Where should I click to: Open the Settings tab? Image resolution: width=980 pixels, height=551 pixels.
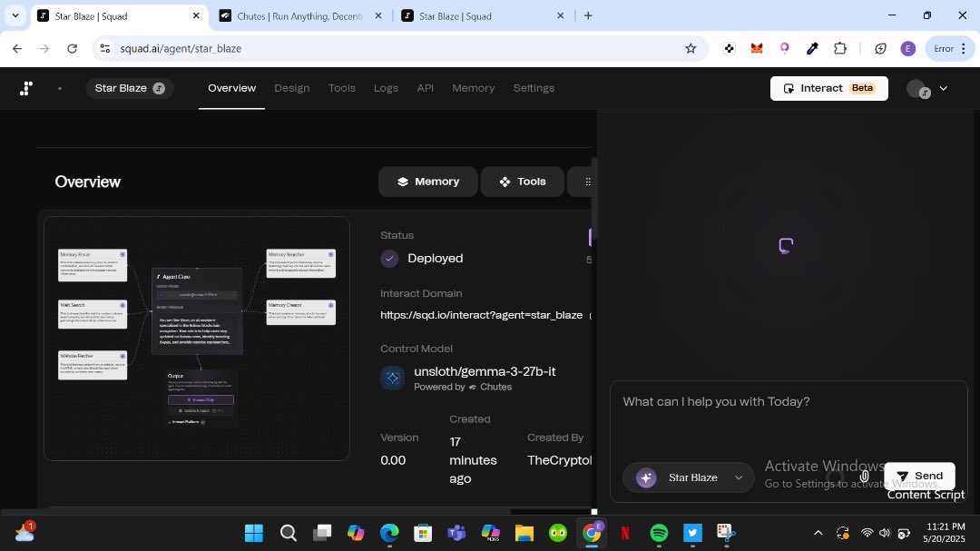534,88
